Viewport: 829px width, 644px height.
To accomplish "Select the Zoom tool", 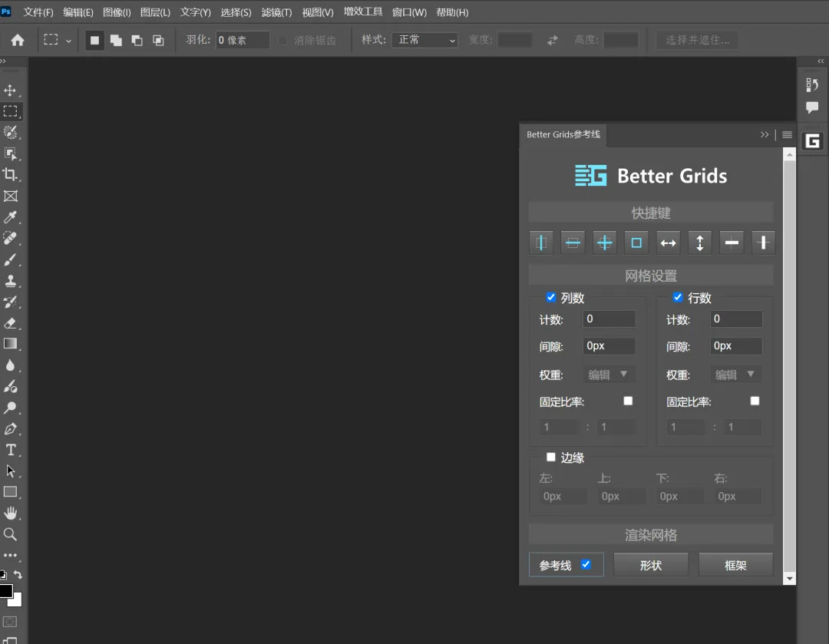I will point(10,534).
